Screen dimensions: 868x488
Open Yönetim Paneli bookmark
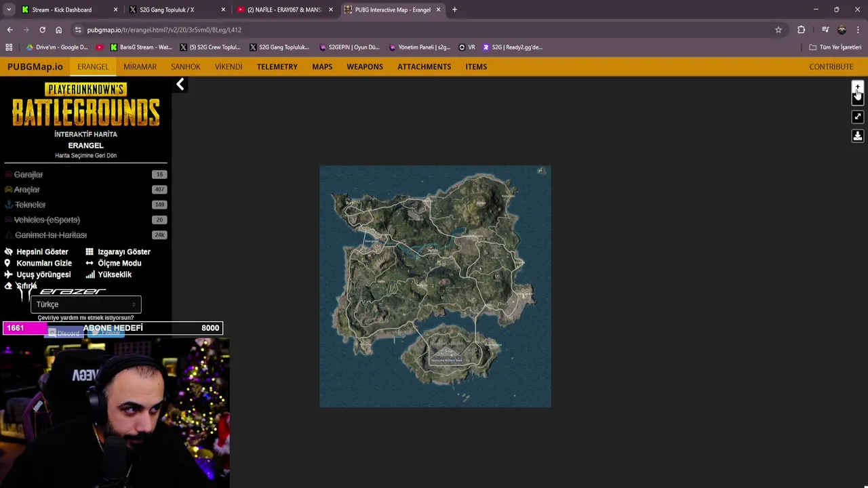tap(420, 47)
